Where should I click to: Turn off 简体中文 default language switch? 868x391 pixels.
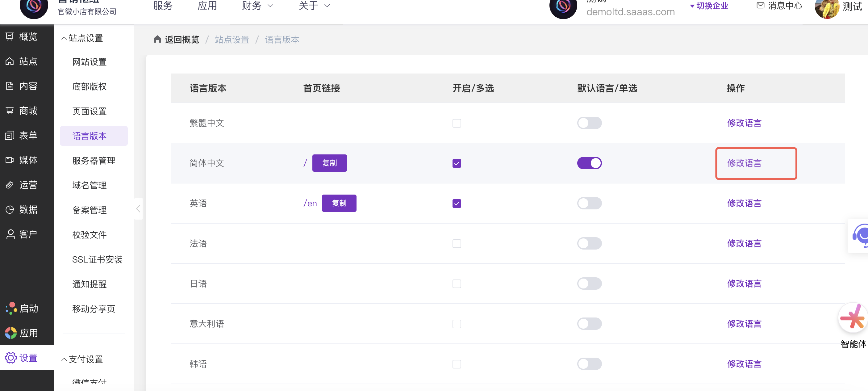589,163
